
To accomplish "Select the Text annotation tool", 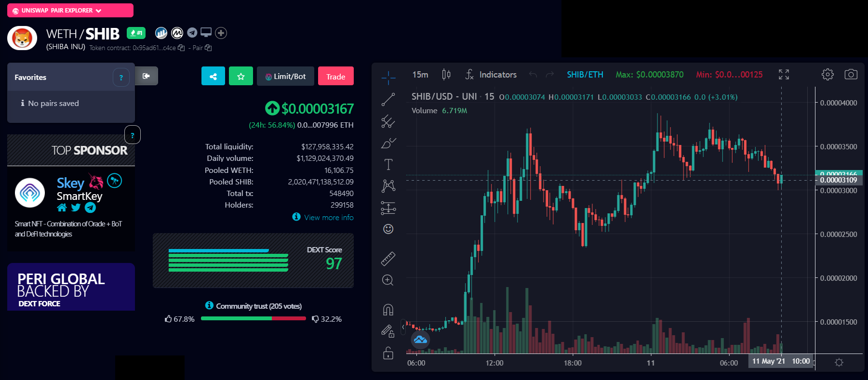I will pos(388,165).
